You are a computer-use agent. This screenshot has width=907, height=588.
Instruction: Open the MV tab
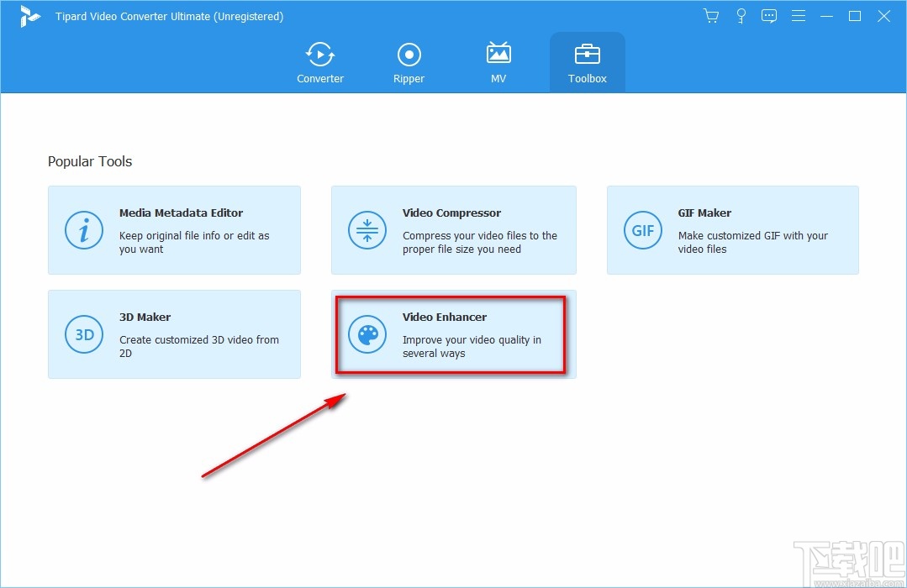point(498,62)
